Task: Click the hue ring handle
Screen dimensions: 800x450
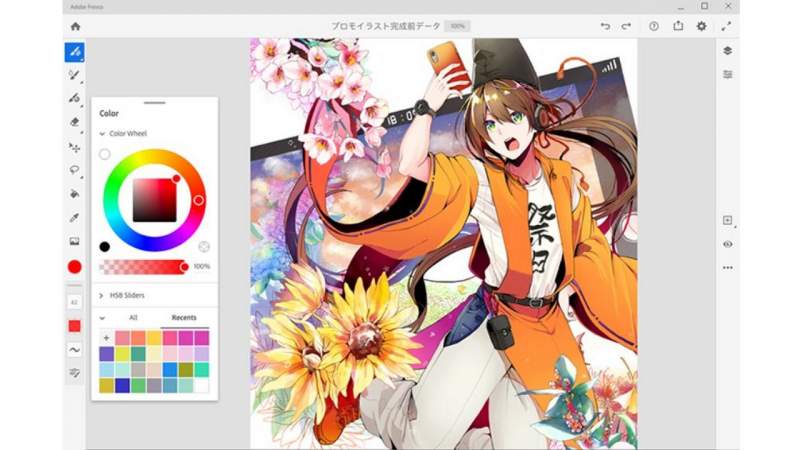Action: coord(198,200)
